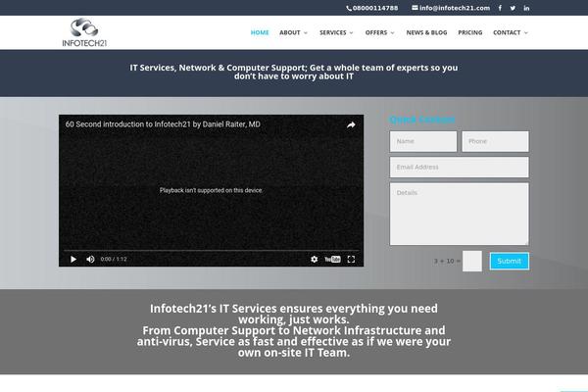This screenshot has height=392, width=588.
Task: Click the video share arrow icon
Action: click(x=351, y=124)
